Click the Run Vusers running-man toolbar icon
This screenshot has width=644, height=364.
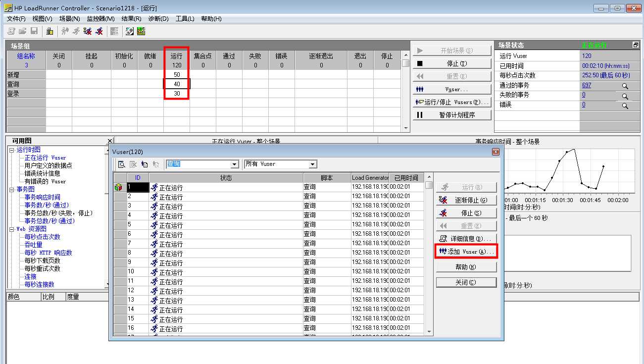click(x=76, y=31)
